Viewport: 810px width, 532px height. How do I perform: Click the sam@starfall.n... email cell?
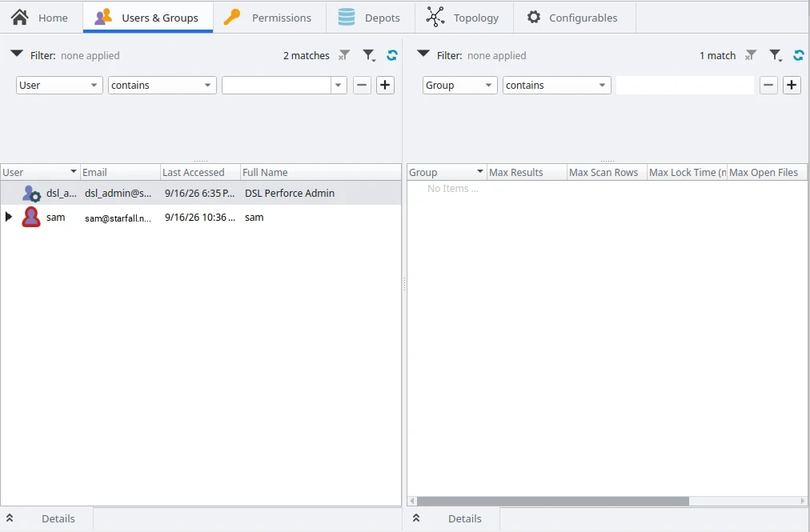(118, 218)
